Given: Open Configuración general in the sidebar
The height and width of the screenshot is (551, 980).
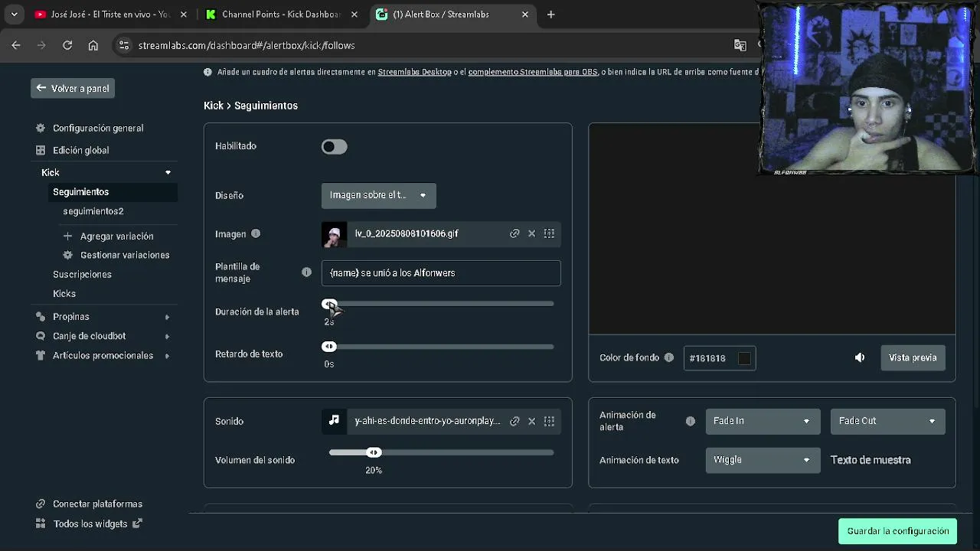Looking at the screenshot, I should (x=98, y=128).
